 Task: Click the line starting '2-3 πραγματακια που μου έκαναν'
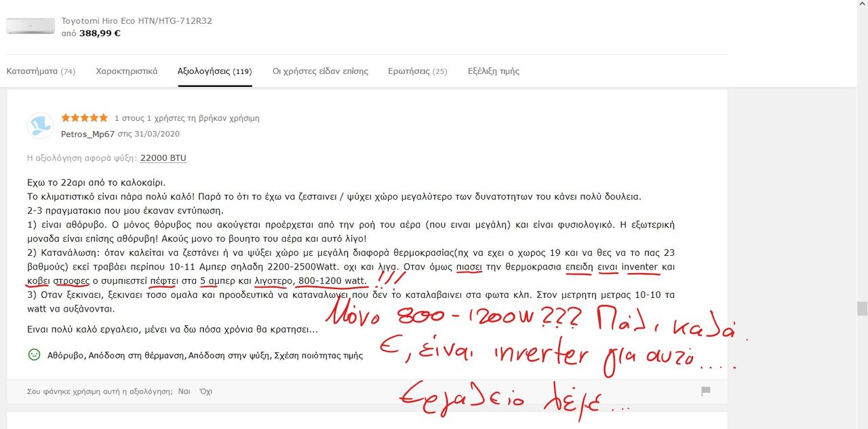125,210
